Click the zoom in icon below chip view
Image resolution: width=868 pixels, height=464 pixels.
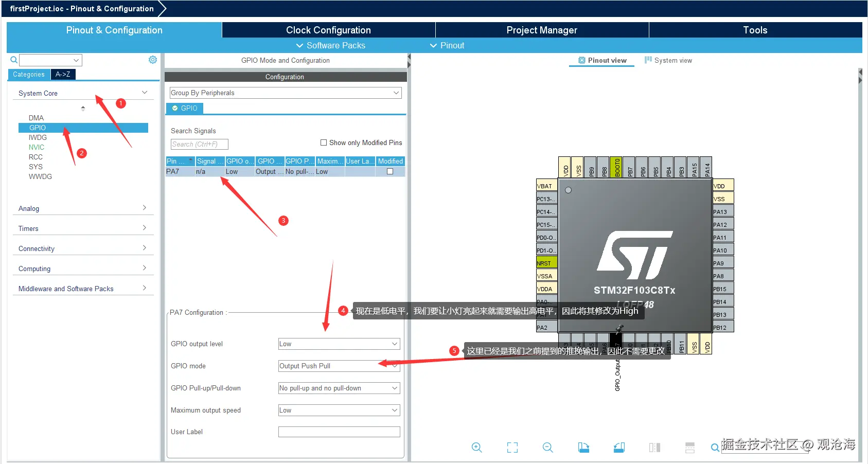[x=477, y=448]
